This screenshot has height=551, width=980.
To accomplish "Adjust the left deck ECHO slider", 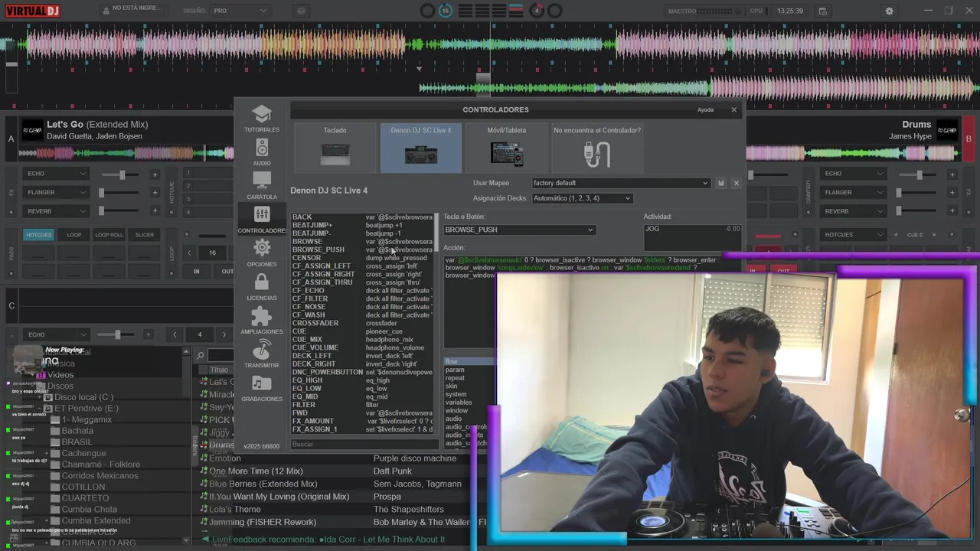I will (122, 174).
